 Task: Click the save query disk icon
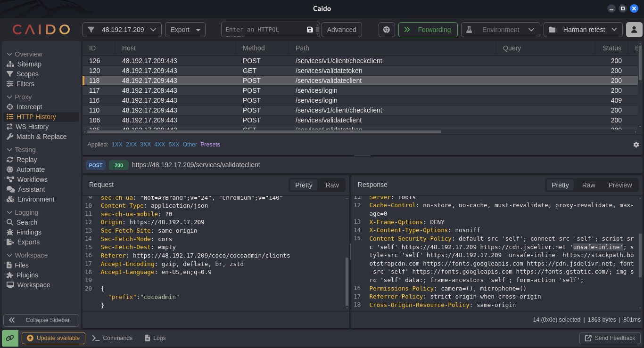pyautogui.click(x=310, y=30)
